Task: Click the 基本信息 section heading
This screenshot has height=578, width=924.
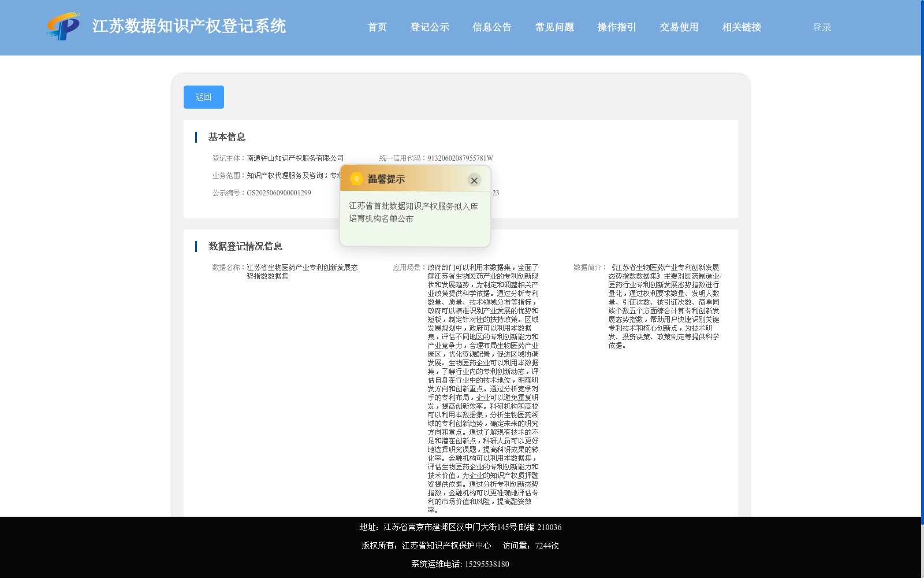Action: 226,137
